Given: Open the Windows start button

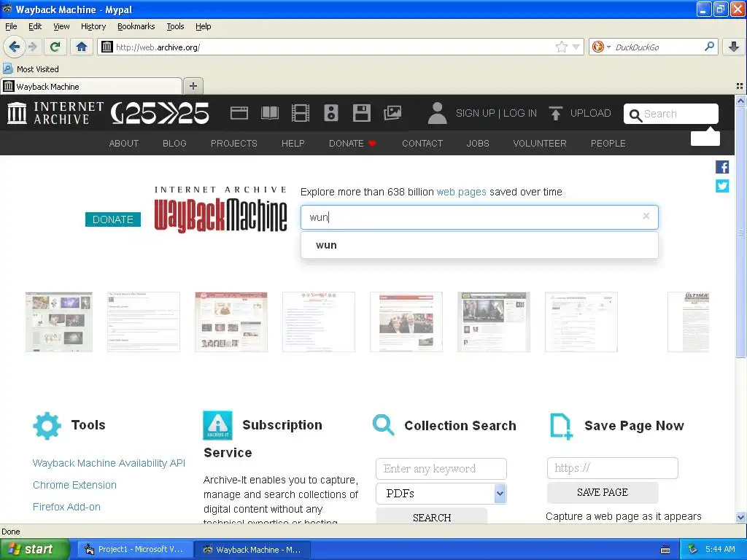Looking at the screenshot, I should tap(35, 550).
